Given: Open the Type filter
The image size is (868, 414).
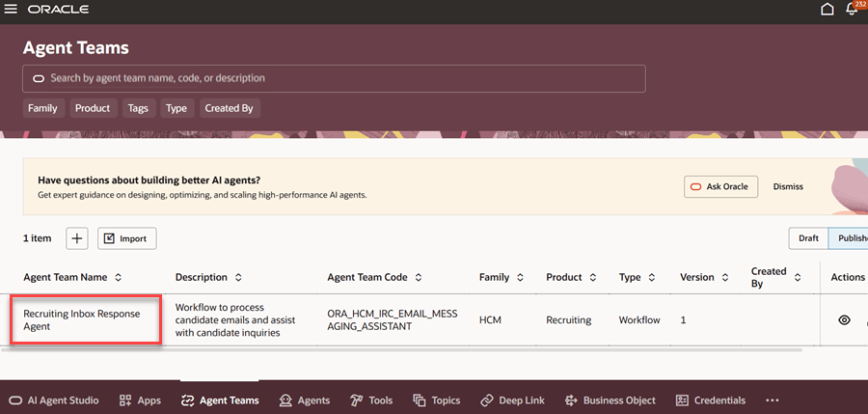Looking at the screenshot, I should click(x=176, y=108).
